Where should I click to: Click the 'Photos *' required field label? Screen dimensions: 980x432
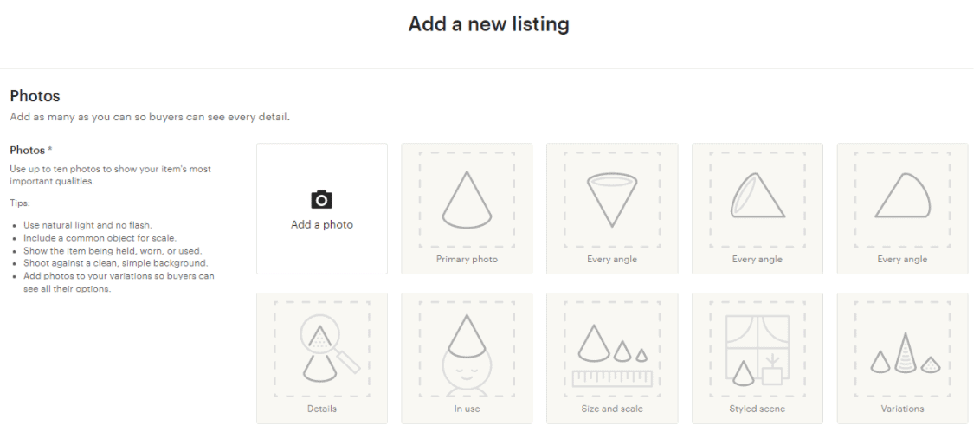point(30,151)
